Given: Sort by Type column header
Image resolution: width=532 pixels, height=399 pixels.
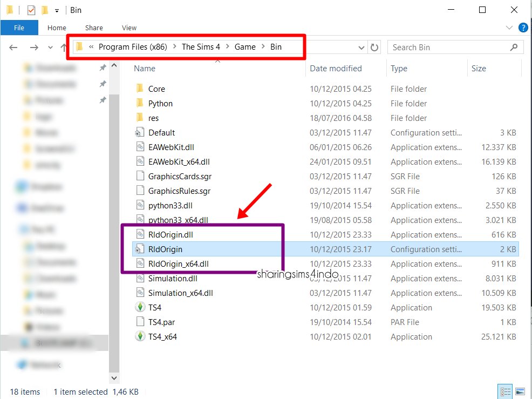Looking at the screenshot, I should pyautogui.click(x=399, y=69).
